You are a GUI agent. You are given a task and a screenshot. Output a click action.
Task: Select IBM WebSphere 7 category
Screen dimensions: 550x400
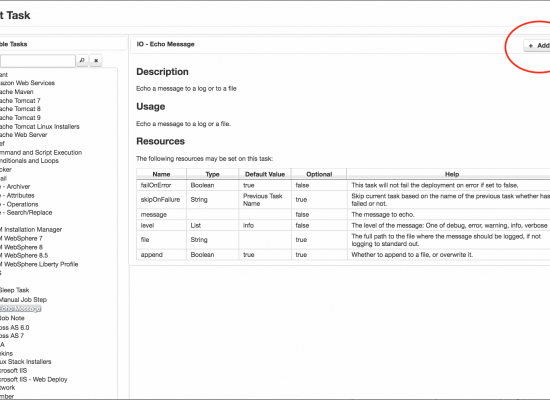21,238
